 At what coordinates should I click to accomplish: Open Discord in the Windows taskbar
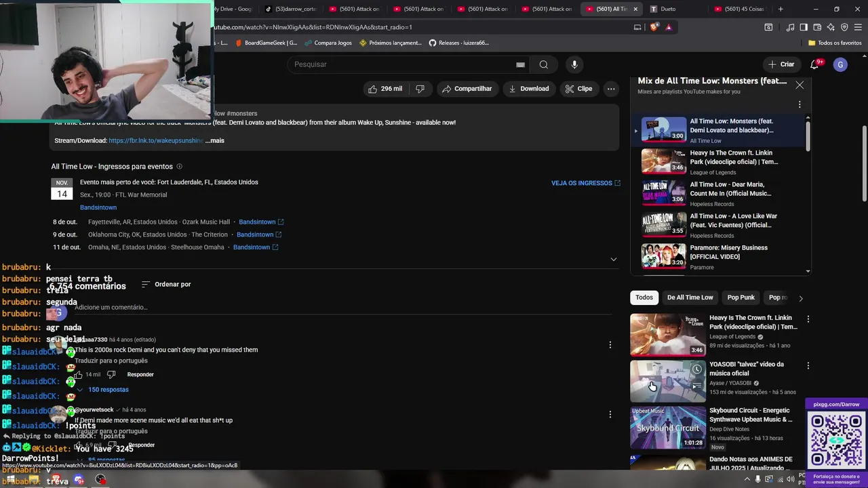(79, 481)
